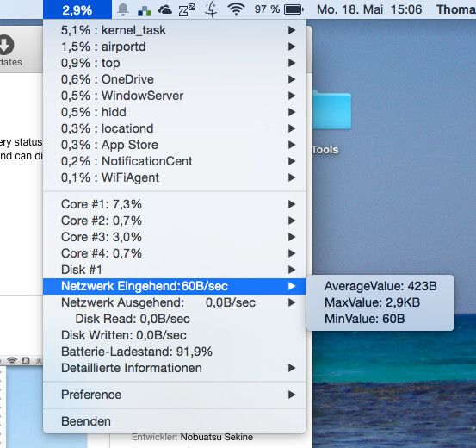
Task: Expand submenu arrow for airportd
Action: tap(292, 47)
